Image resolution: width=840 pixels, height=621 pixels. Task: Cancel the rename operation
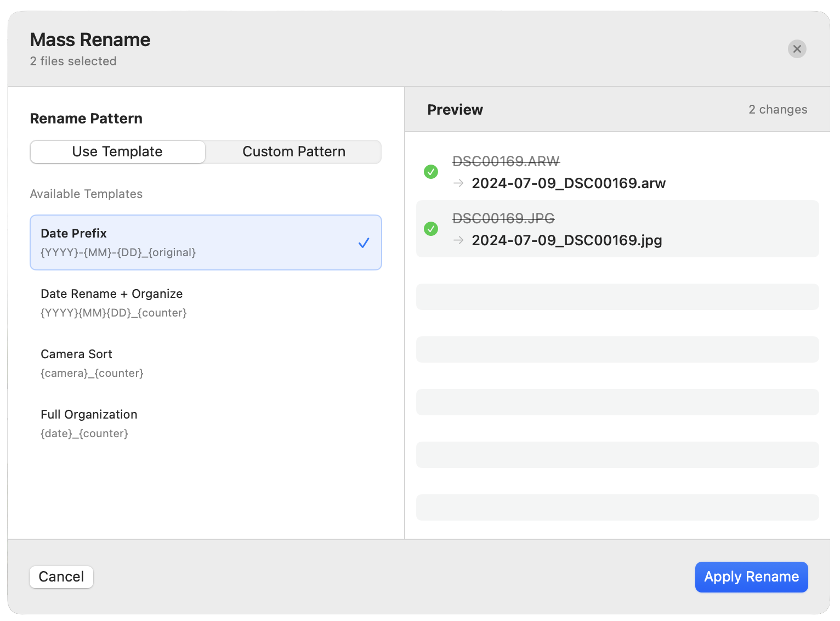61,577
